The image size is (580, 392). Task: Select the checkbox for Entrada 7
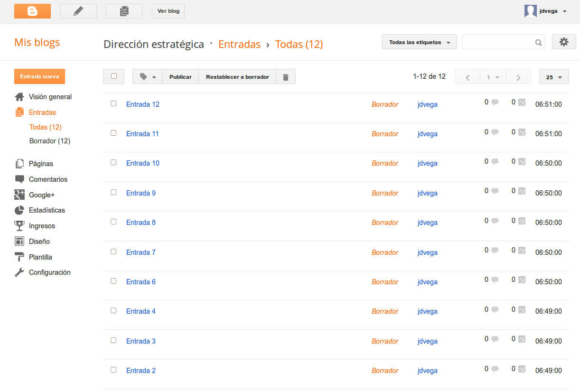(x=113, y=252)
